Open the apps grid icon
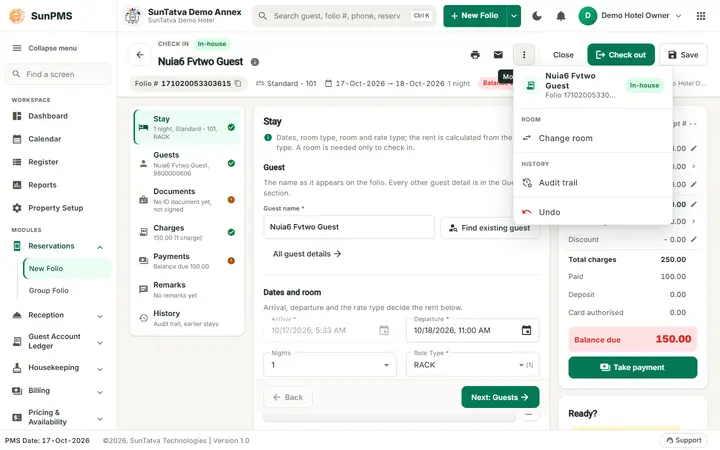Image resolution: width=720 pixels, height=450 pixels. [701, 16]
